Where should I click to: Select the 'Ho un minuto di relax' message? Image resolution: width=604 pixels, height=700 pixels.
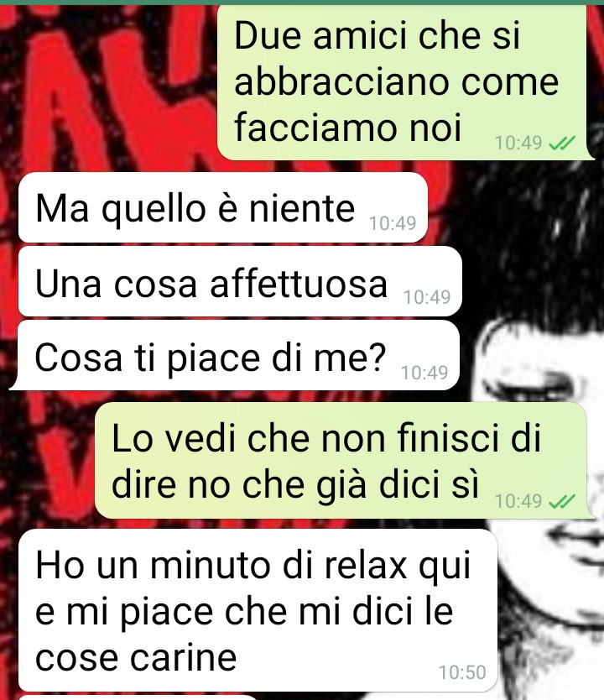coord(258,611)
